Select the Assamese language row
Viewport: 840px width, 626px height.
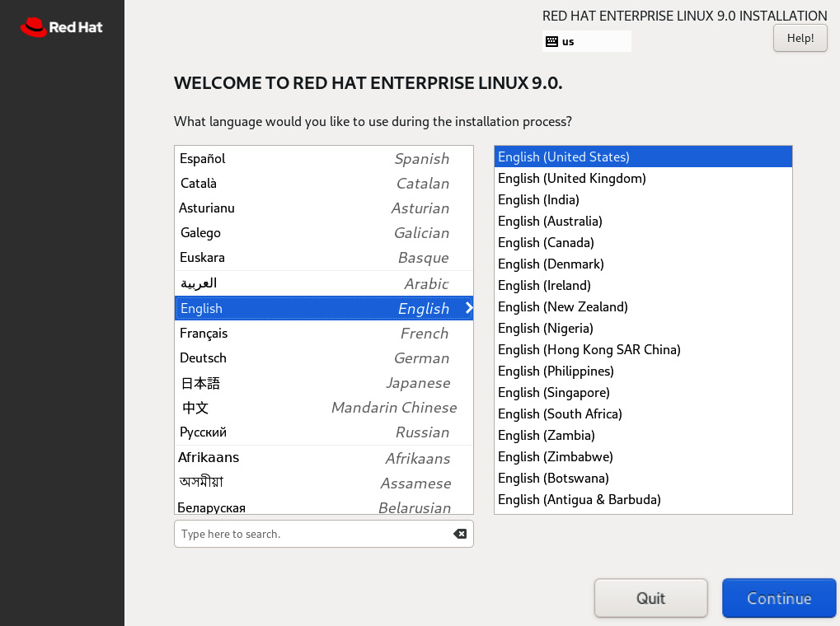(x=324, y=483)
